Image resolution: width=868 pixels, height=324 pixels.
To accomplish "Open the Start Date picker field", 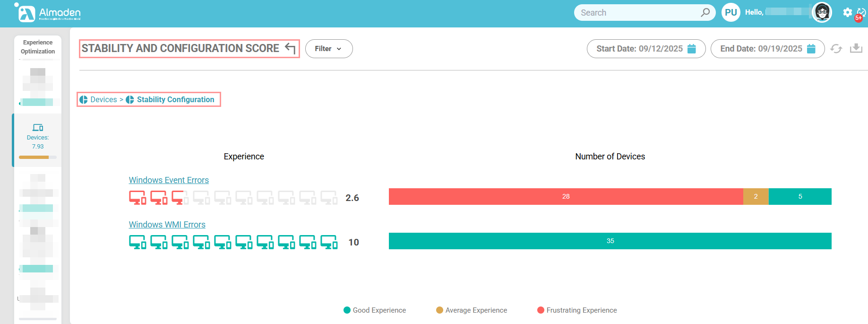I will pyautogui.click(x=646, y=49).
